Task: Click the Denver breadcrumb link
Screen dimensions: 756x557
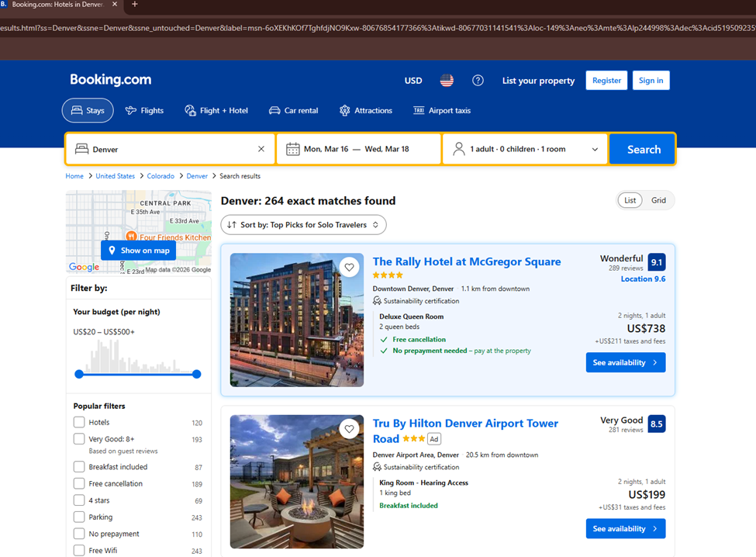Action: pyautogui.click(x=197, y=176)
